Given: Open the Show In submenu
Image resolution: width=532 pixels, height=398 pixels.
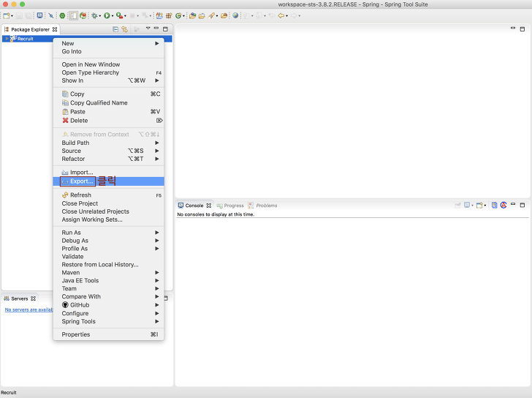Looking at the screenshot, I should click(109, 80).
